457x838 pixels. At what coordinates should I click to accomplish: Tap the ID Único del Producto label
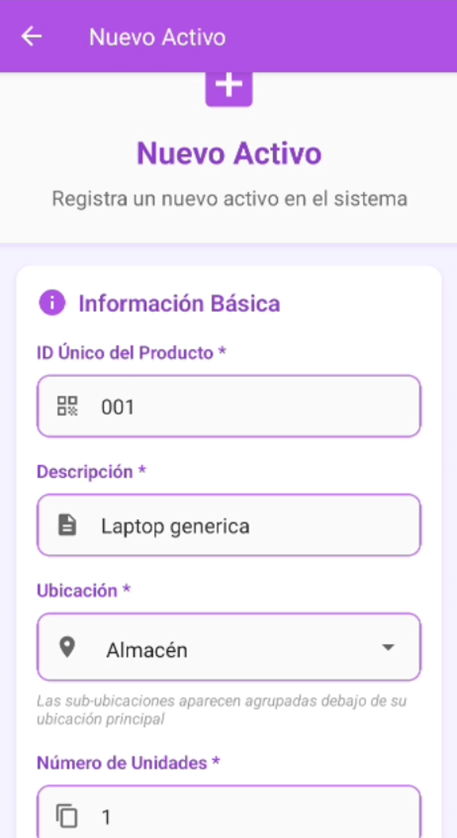click(131, 353)
